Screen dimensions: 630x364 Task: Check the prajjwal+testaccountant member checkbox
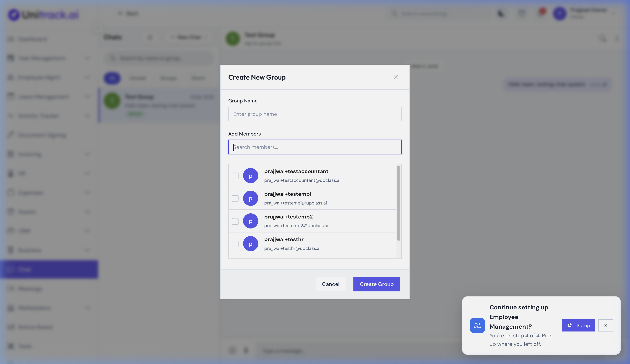[x=235, y=176]
